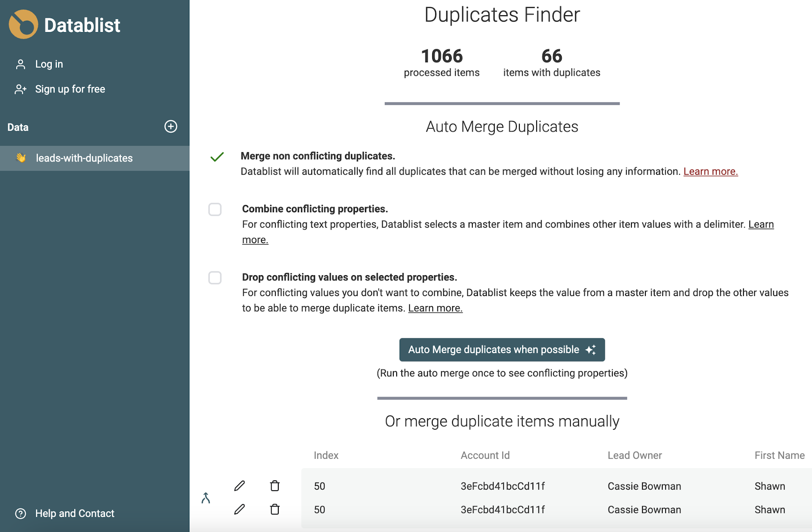The height and width of the screenshot is (532, 812).
Task: Enable the Drop conflicting values checkbox
Action: coord(215,278)
